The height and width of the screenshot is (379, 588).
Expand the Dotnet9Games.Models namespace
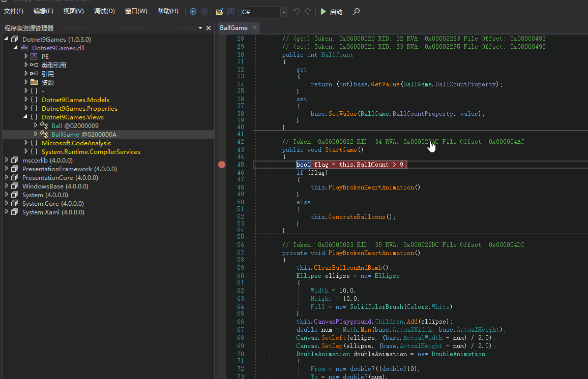click(26, 100)
